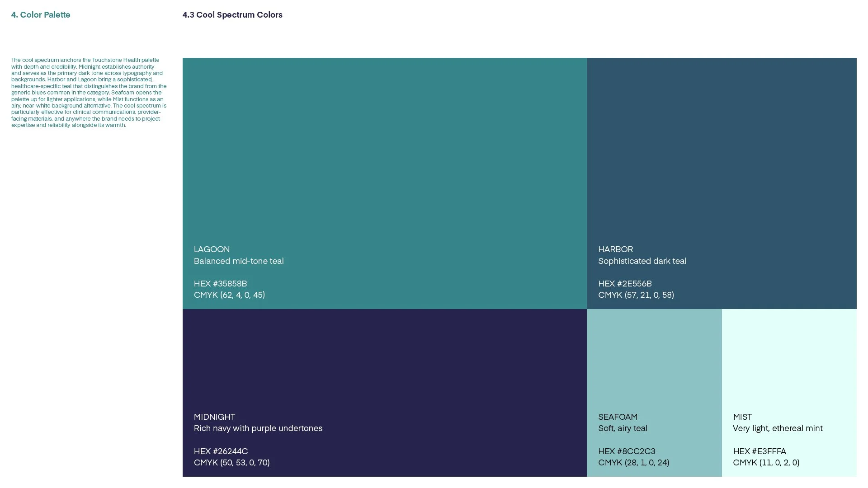Click 'Rich navy with purple undertones' description
868x488 pixels.
point(258,428)
